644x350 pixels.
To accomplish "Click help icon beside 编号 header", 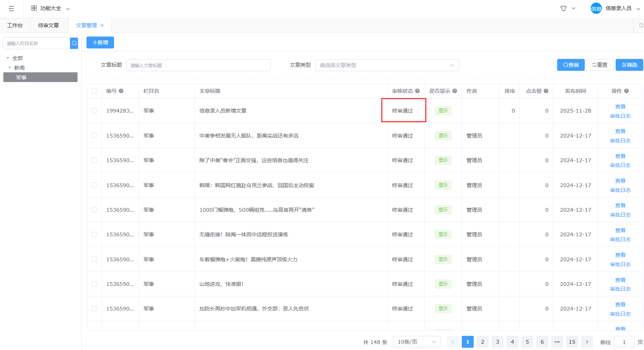I will 121,91.
